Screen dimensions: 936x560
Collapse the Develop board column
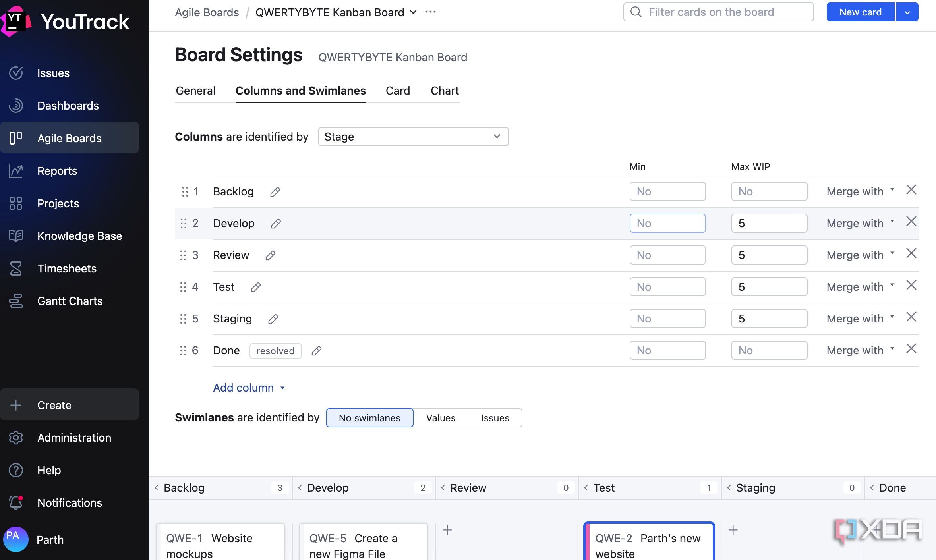[300, 488]
